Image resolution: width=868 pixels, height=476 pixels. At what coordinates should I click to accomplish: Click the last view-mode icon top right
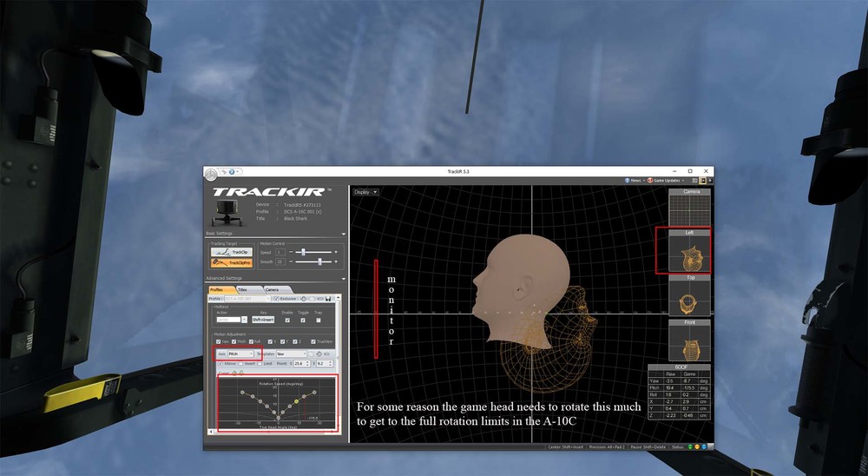click(x=710, y=181)
